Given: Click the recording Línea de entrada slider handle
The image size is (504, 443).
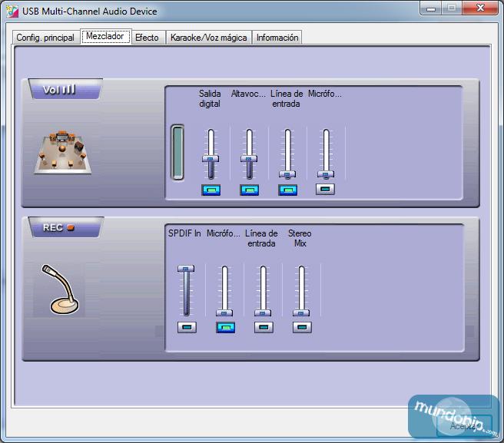Looking at the screenshot, I should point(263,313).
